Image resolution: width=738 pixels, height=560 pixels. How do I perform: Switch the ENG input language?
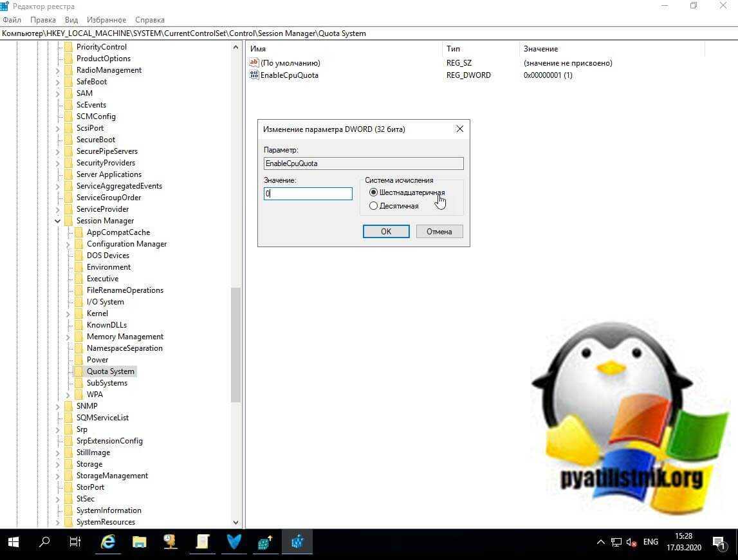click(650, 542)
